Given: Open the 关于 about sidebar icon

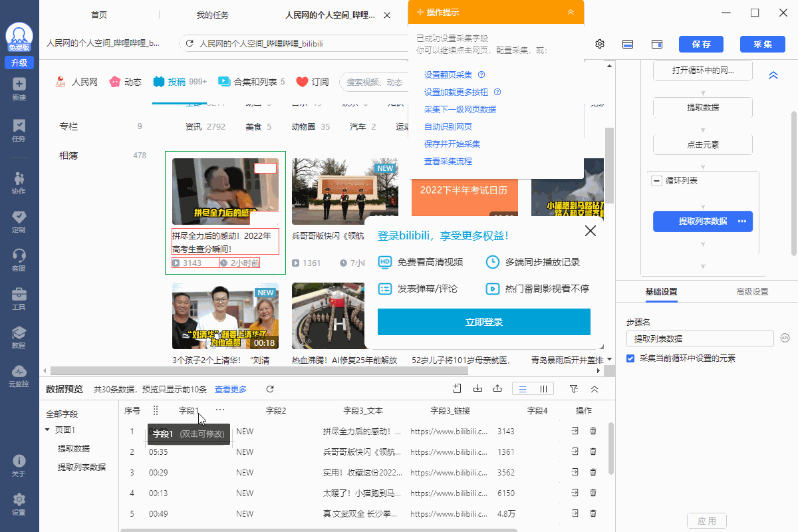Looking at the screenshot, I should (19, 465).
